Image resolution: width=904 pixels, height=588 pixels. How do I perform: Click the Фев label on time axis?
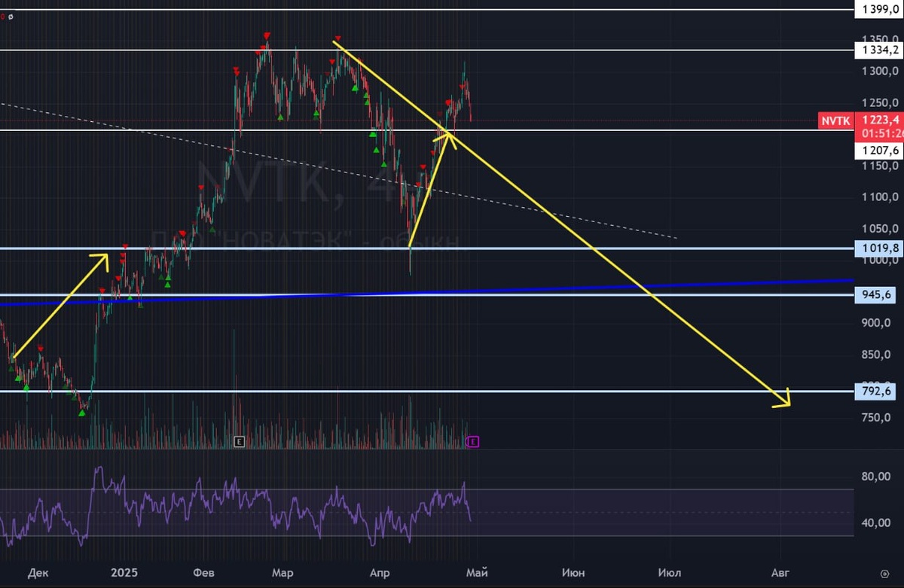coord(204,574)
